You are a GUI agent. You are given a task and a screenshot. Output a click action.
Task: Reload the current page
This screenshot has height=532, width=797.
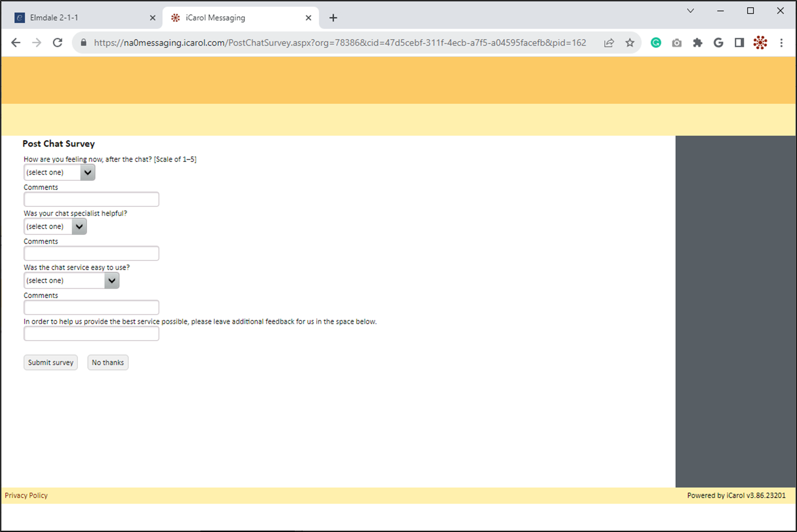click(x=58, y=43)
